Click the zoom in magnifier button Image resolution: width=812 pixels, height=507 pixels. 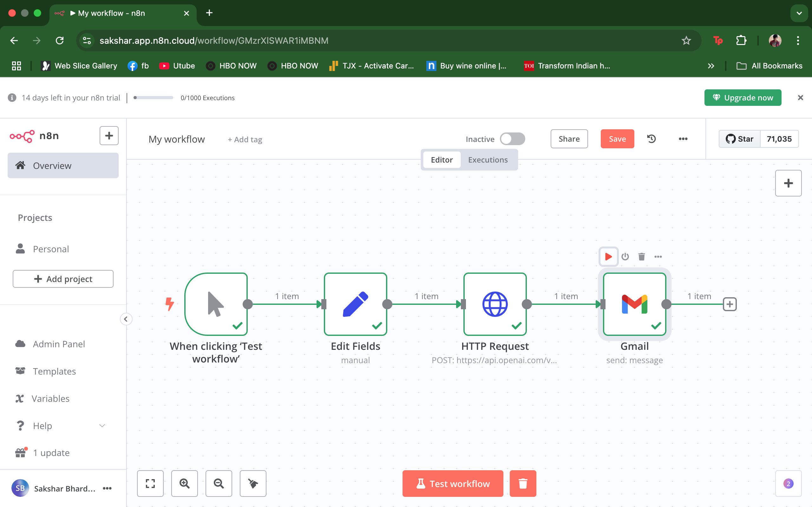pos(184,483)
